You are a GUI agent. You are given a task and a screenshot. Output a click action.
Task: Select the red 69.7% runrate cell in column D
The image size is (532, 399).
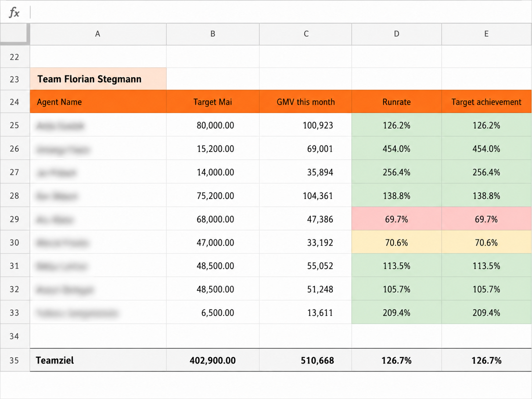point(396,219)
